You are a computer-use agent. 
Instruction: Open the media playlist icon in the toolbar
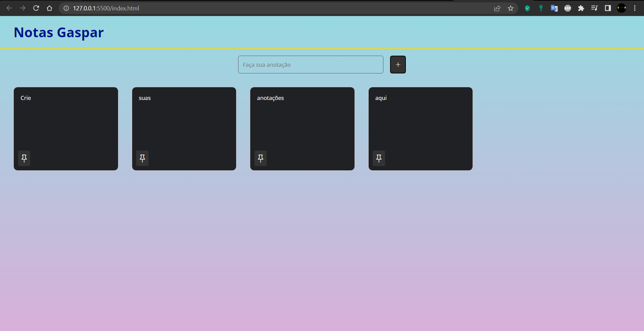[x=594, y=8]
